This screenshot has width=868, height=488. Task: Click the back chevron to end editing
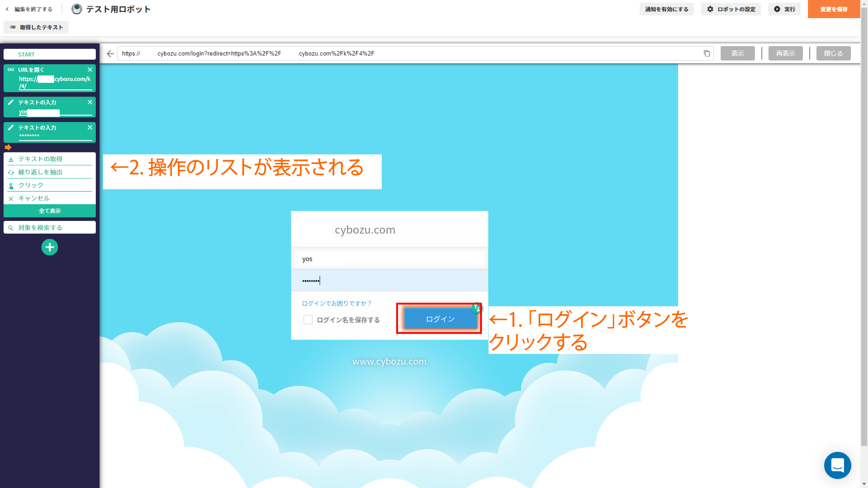[7, 9]
